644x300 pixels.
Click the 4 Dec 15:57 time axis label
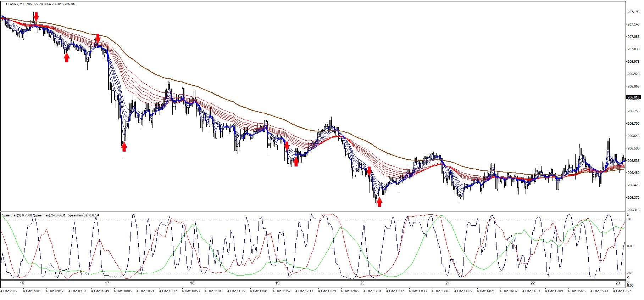coord(622,291)
